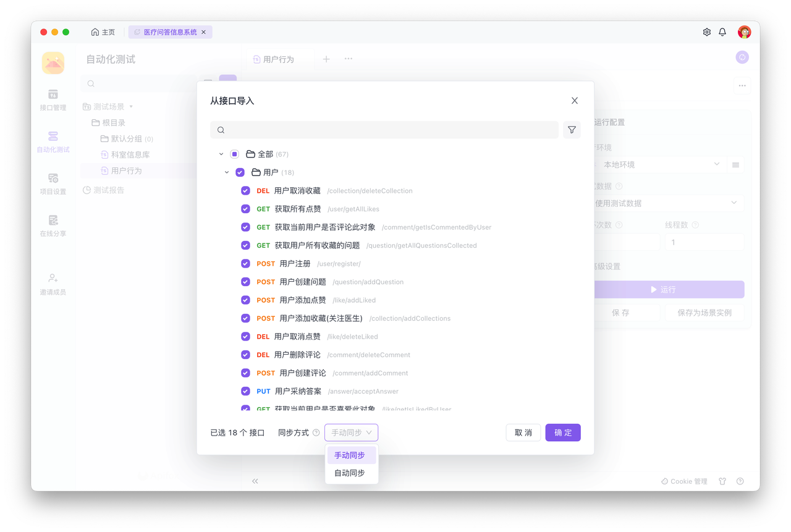Open the 手动同步 sync mode dropdown
This screenshot has width=791, height=532.
tap(351, 433)
